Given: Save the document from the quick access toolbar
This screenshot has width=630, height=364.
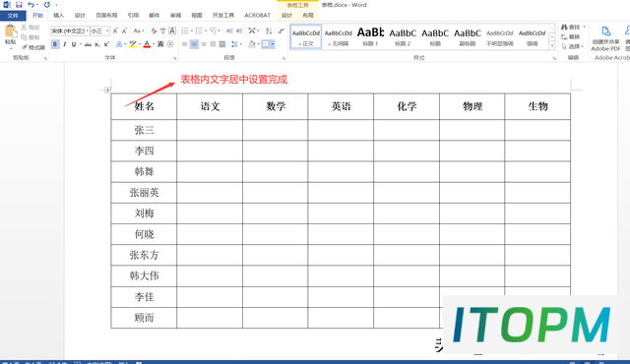Looking at the screenshot, I should (x=19, y=5).
